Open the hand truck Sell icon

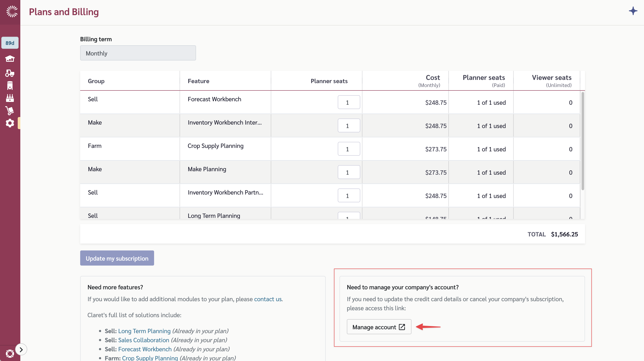(x=10, y=110)
